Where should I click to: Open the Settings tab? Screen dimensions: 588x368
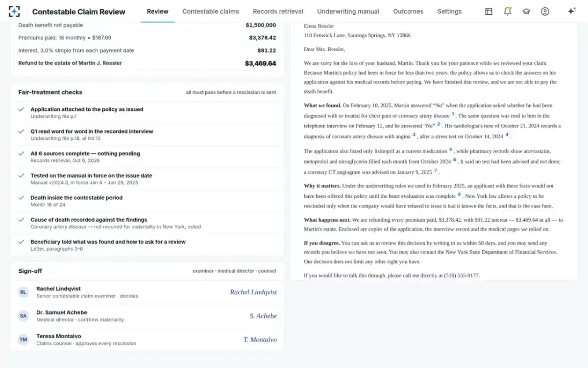[449, 11]
